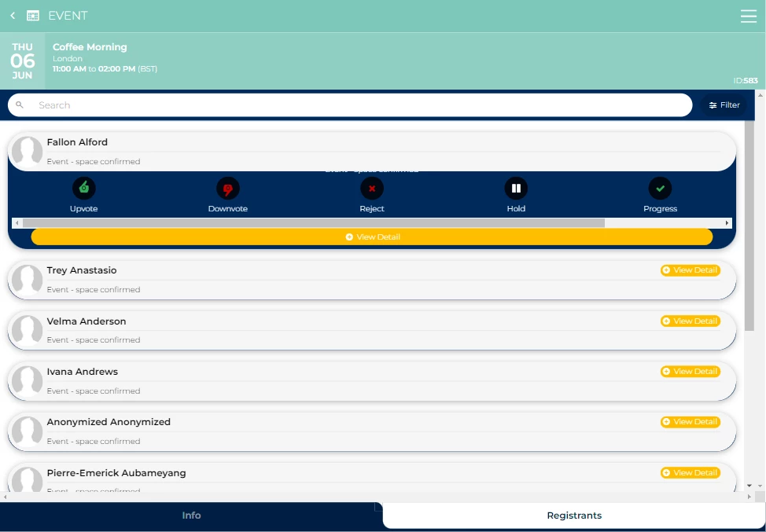
Task: Select the Ivana Andrews name
Action: [82, 372]
